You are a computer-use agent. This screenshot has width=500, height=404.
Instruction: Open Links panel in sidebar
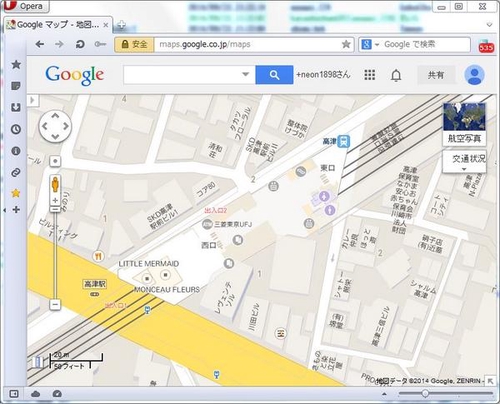[x=16, y=172]
